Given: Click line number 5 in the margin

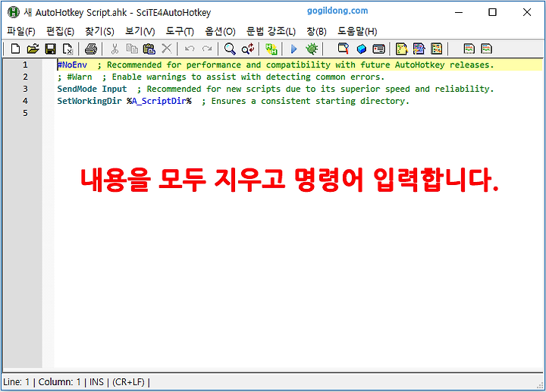Looking at the screenshot, I should tap(25, 113).
